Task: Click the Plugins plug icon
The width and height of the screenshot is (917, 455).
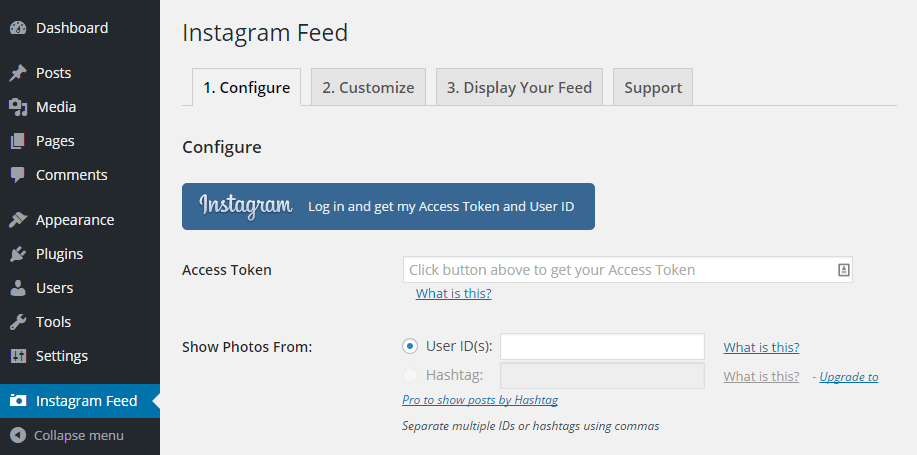Action: coord(18,254)
